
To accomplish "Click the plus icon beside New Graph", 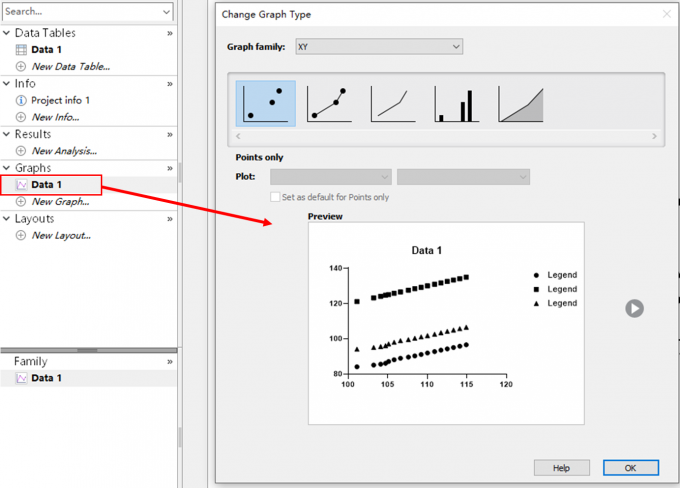I will pos(21,202).
